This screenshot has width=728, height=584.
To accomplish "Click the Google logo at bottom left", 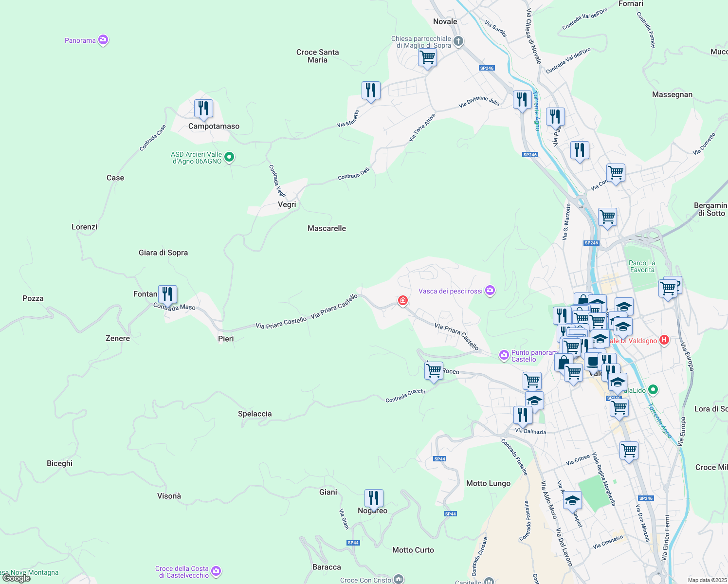I will click(x=16, y=578).
